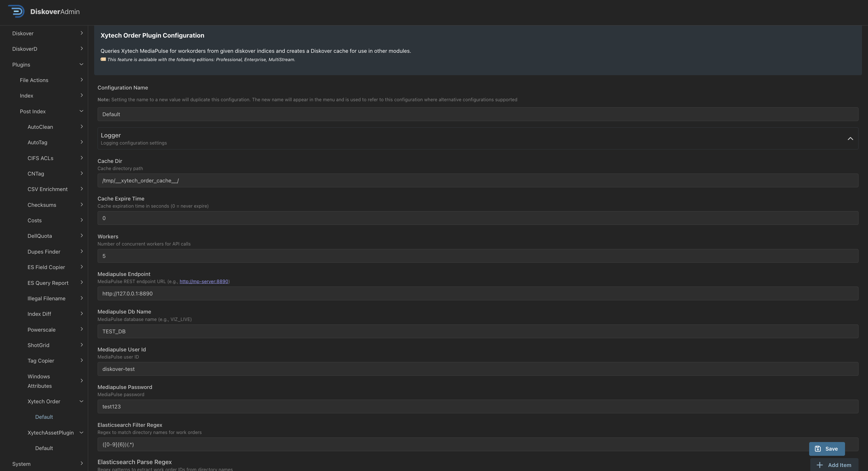
Task: Click the Workers input field
Action: click(478, 256)
